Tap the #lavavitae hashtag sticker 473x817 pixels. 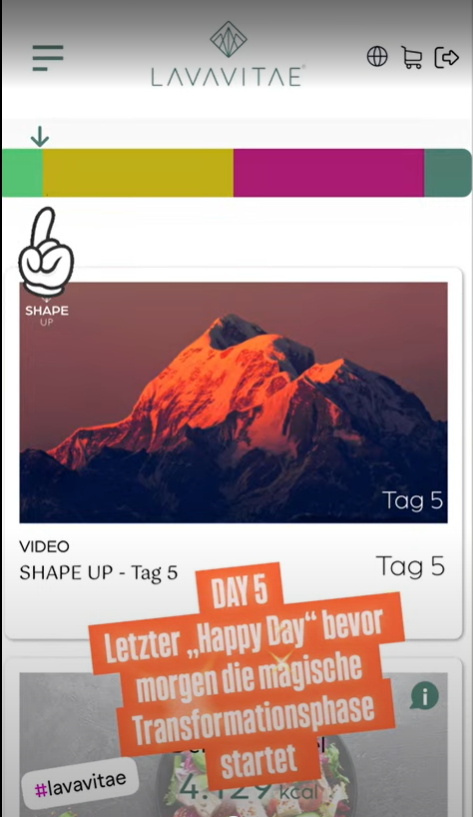coord(80,783)
